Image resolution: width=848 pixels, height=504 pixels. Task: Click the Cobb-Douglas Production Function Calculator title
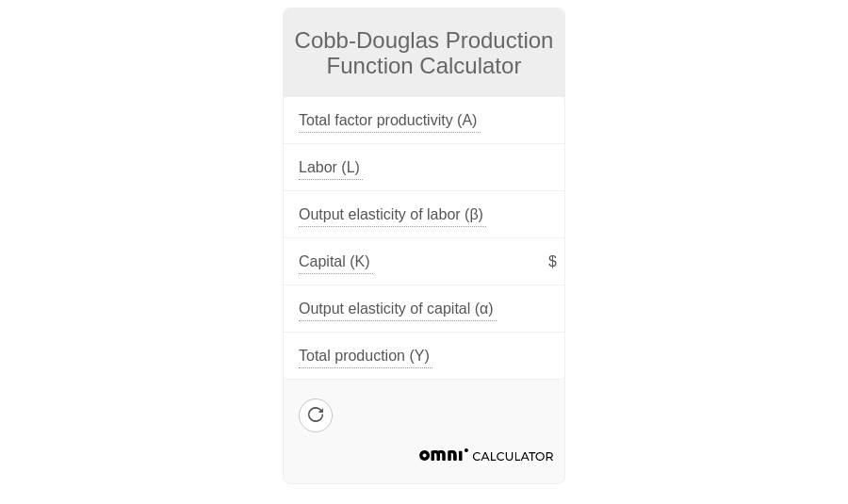pyautogui.click(x=424, y=53)
